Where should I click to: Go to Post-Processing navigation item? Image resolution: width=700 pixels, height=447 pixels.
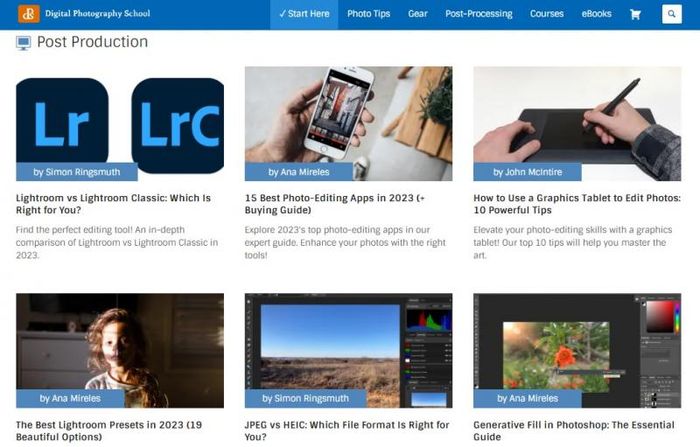click(x=478, y=14)
